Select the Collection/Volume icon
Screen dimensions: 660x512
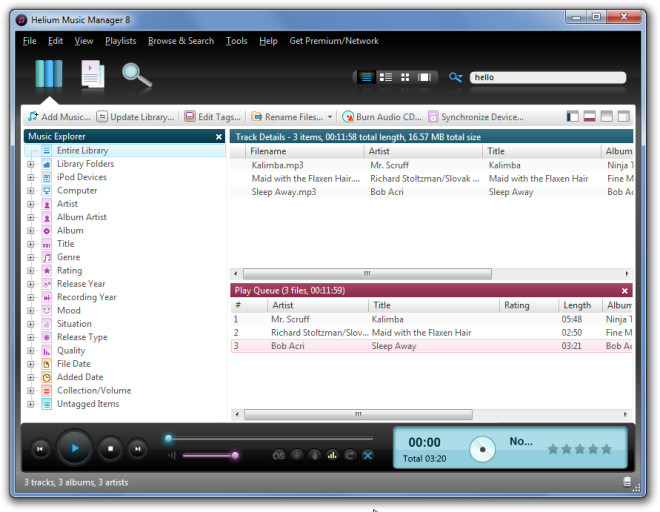click(x=47, y=391)
